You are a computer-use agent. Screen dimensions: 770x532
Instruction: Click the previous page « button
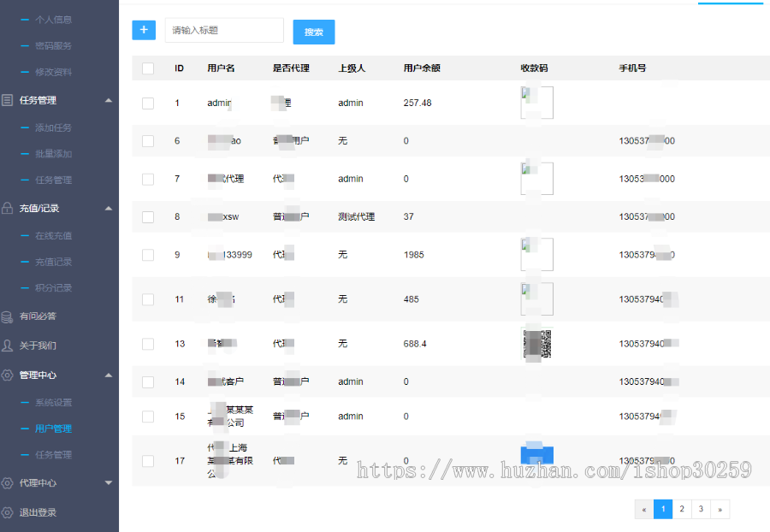pos(643,509)
